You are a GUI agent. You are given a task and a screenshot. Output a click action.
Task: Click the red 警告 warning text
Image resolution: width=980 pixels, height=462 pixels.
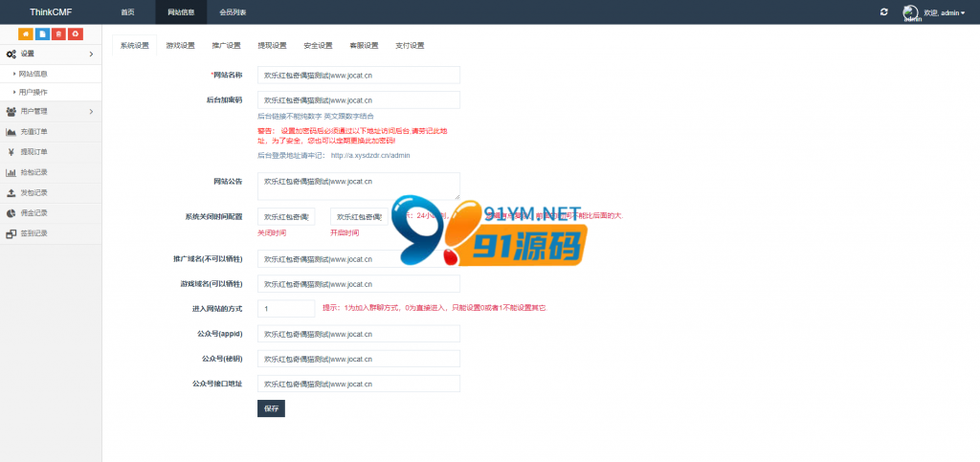[352, 136]
